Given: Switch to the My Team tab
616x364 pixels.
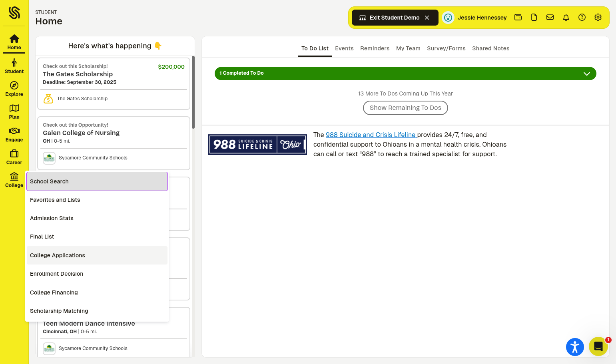Looking at the screenshot, I should (408, 48).
